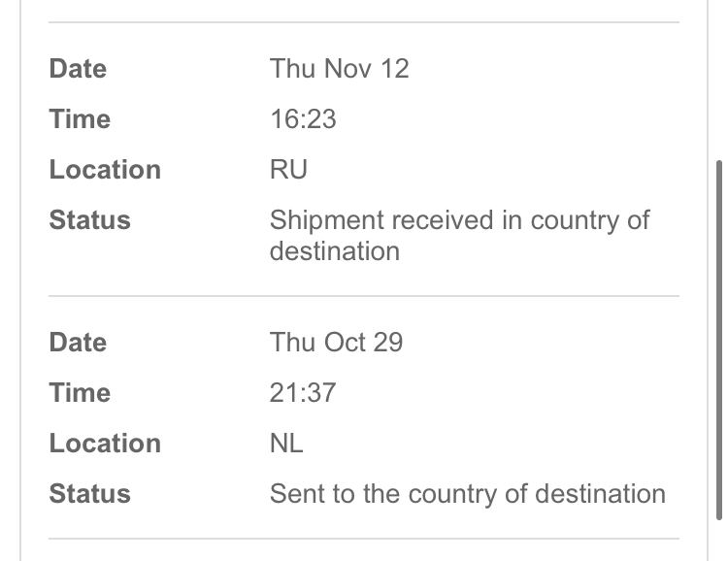This screenshot has height=561, width=728.
Task: Click the first Time label
Action: click(80, 118)
